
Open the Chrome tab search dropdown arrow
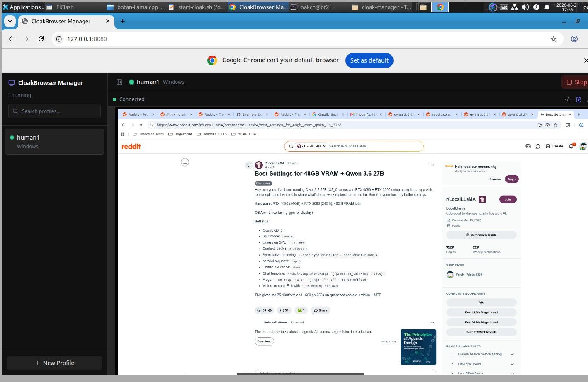(x=10, y=21)
